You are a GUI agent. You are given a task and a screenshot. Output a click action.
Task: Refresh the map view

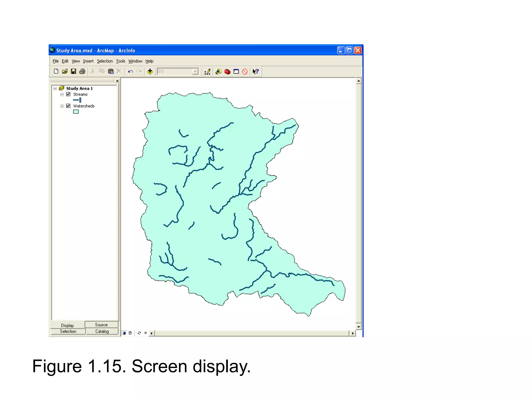[x=139, y=333]
